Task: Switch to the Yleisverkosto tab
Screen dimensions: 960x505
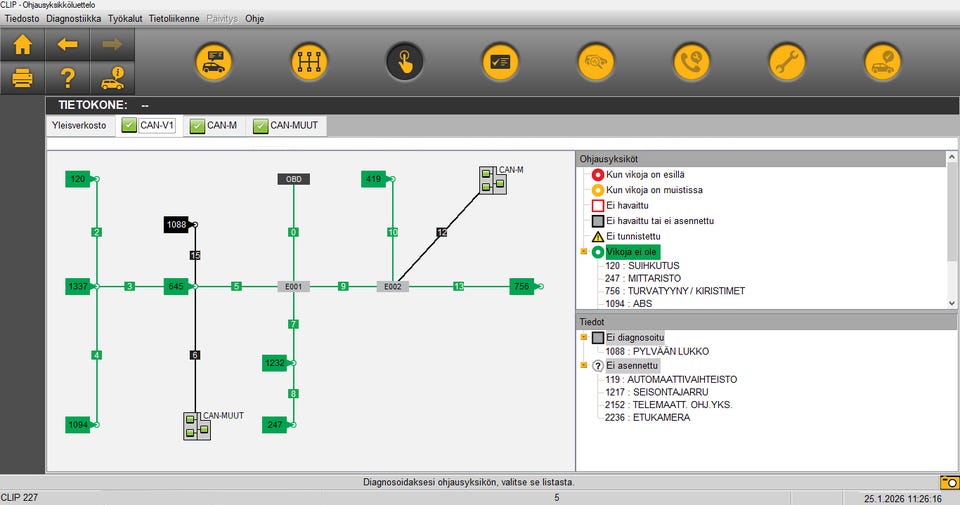Action: (x=79, y=125)
